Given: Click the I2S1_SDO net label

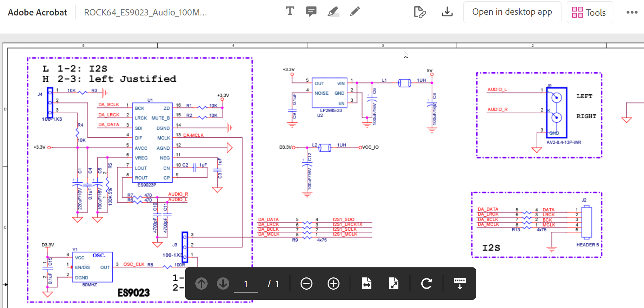Looking at the screenshot, I should click(343, 219).
